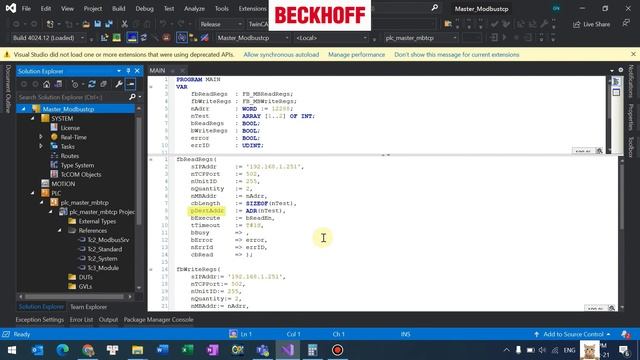This screenshot has width=640, height=360.
Task: Select the MAIN editor tab
Action: (157, 71)
